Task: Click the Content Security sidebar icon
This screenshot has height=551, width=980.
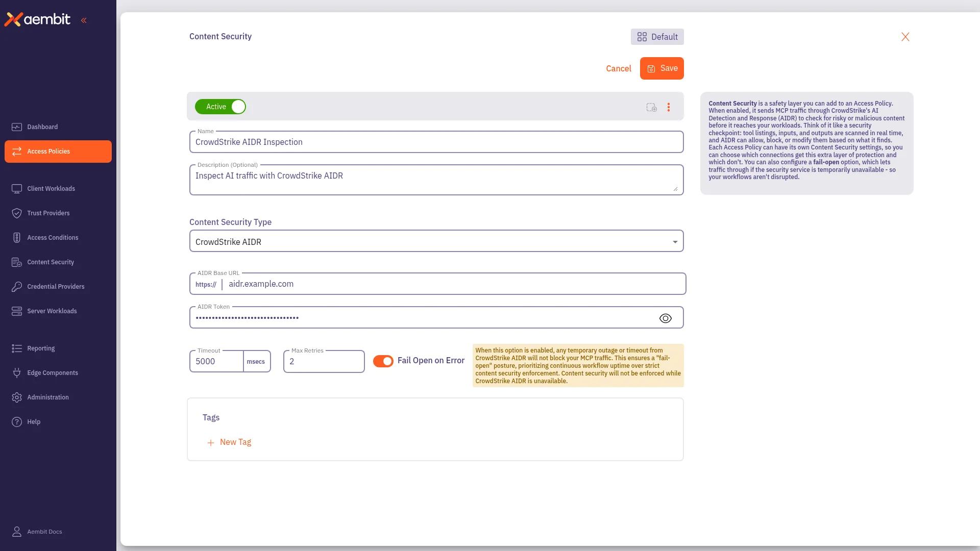Action: (17, 262)
